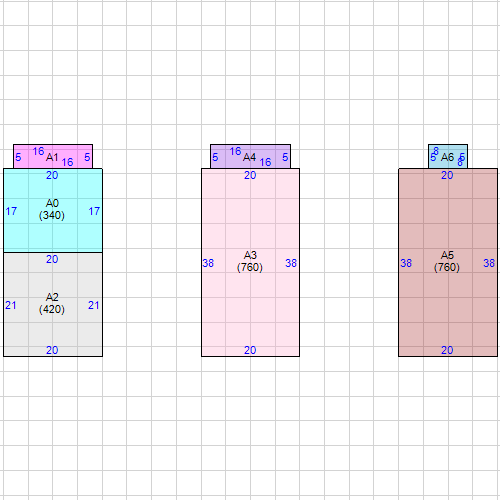Click the top '20' width label of A2
The width and height of the screenshot is (500, 500).
pos(52,259)
